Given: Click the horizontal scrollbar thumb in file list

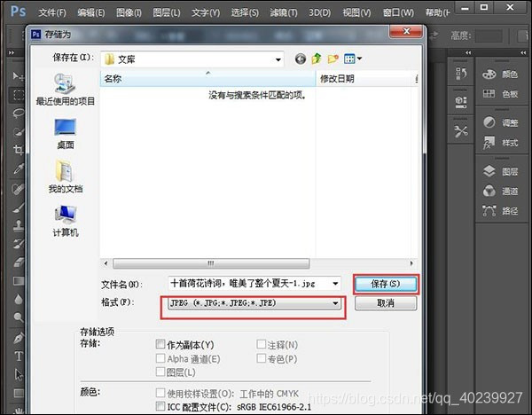Looking at the screenshot, I should coord(211,263).
